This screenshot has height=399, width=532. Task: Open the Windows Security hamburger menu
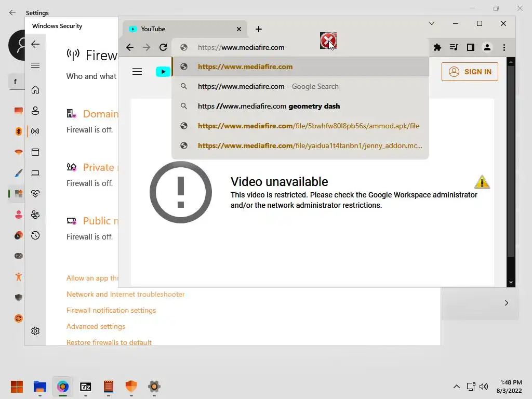pyautogui.click(x=35, y=65)
